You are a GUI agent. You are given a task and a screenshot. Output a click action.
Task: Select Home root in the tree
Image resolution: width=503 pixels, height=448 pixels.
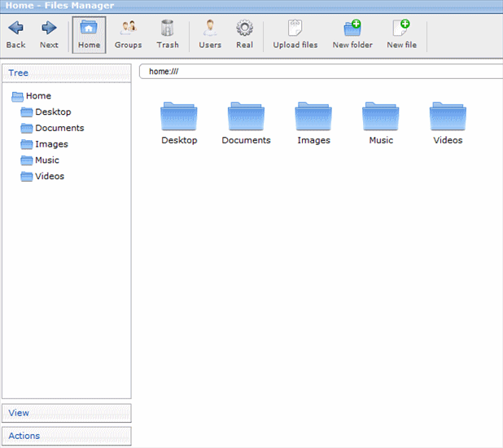(37, 96)
